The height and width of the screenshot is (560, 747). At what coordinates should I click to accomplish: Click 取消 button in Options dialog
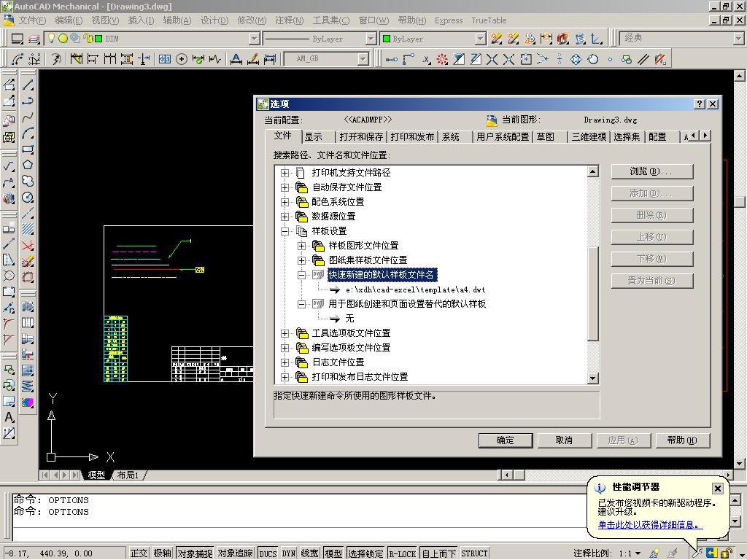click(x=564, y=440)
